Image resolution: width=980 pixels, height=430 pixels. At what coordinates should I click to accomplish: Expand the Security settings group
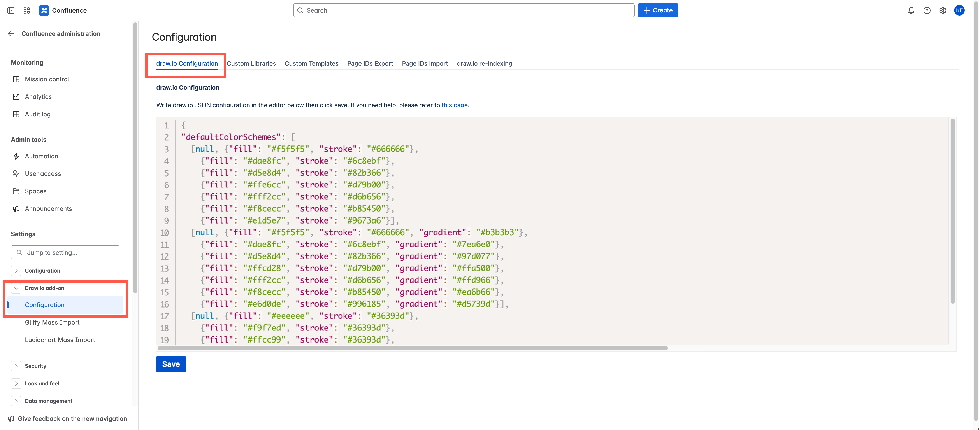coord(16,366)
